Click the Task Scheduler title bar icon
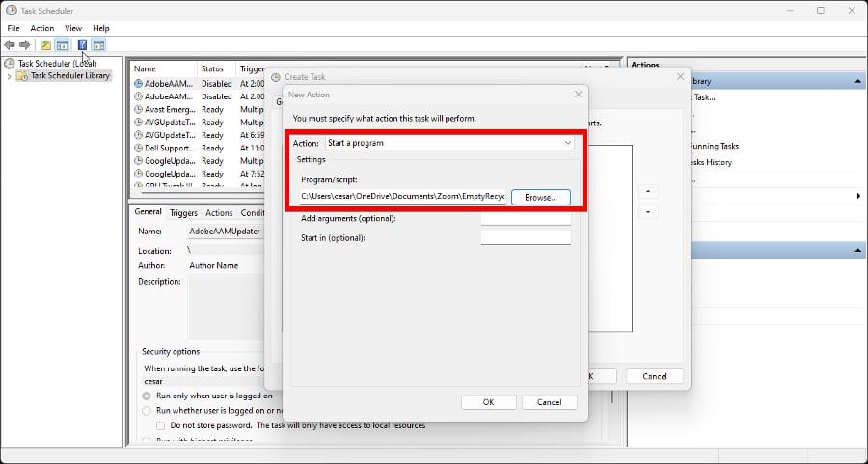 [x=11, y=10]
